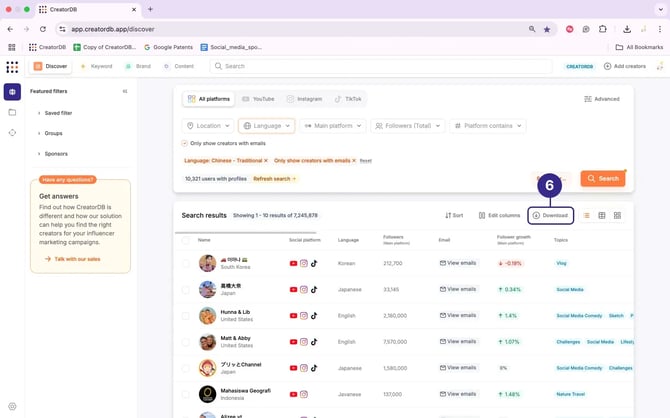This screenshot has width=670, height=418.
Task: Click the settings gear in the sidebar
Action: point(12,407)
